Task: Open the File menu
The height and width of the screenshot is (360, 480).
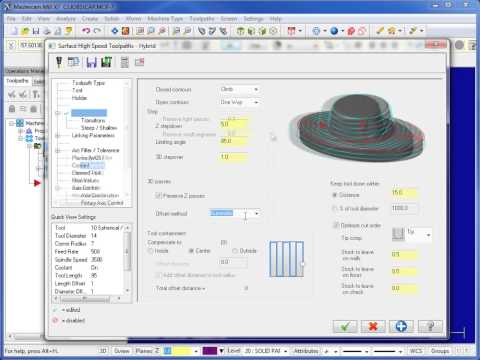Action: (11, 19)
